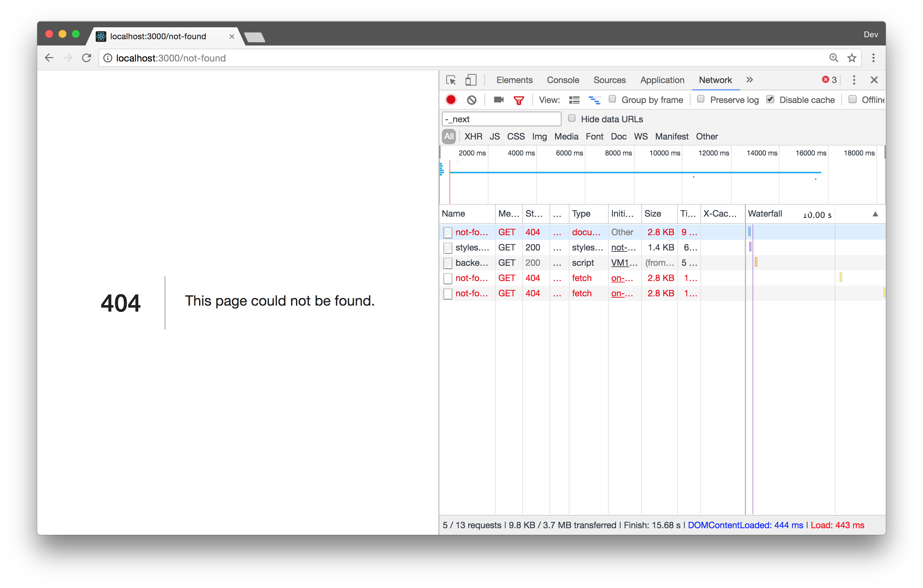Enable the Preserve log checkbox

coord(701,99)
